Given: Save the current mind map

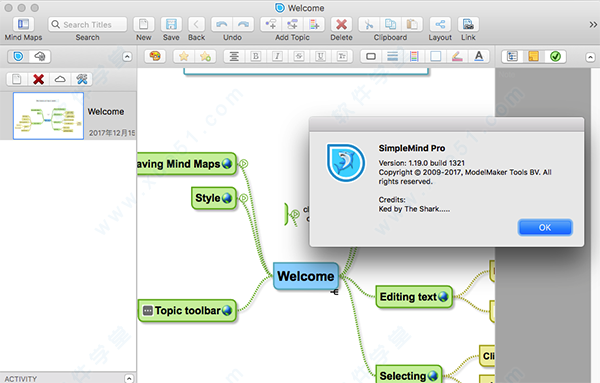Looking at the screenshot, I should pyautogui.click(x=171, y=24).
